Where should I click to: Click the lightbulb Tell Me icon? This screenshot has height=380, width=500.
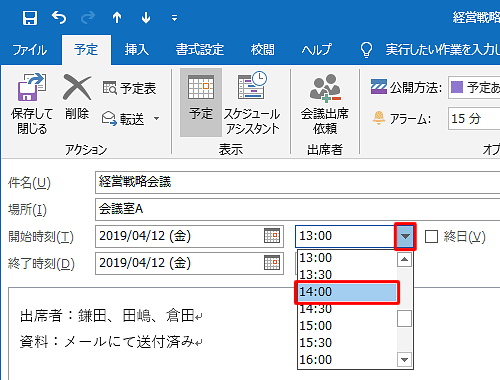(x=366, y=50)
